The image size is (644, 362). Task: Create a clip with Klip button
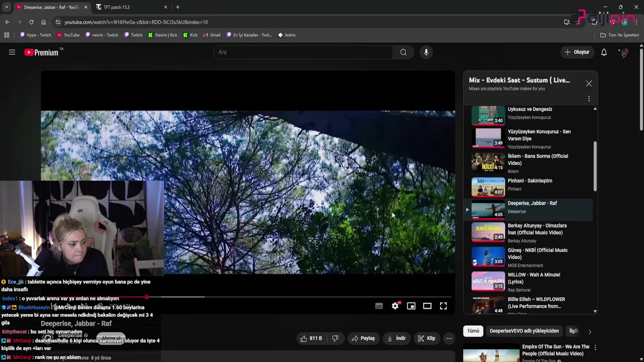pyautogui.click(x=426, y=338)
